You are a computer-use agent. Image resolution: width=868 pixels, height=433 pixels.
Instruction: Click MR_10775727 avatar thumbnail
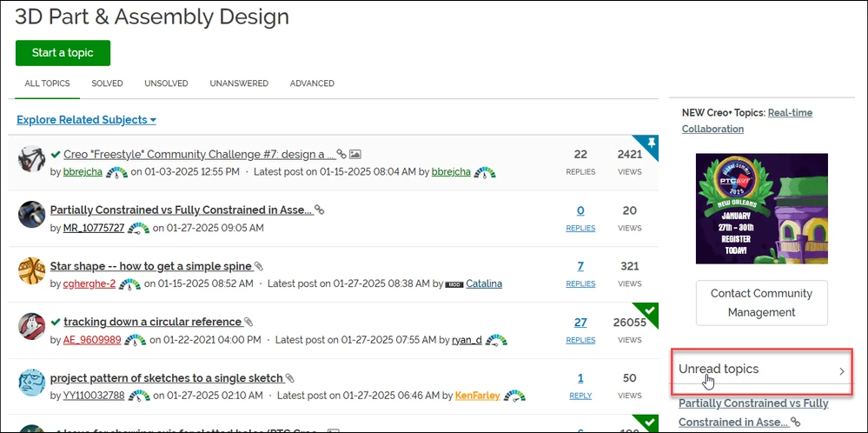click(31, 214)
